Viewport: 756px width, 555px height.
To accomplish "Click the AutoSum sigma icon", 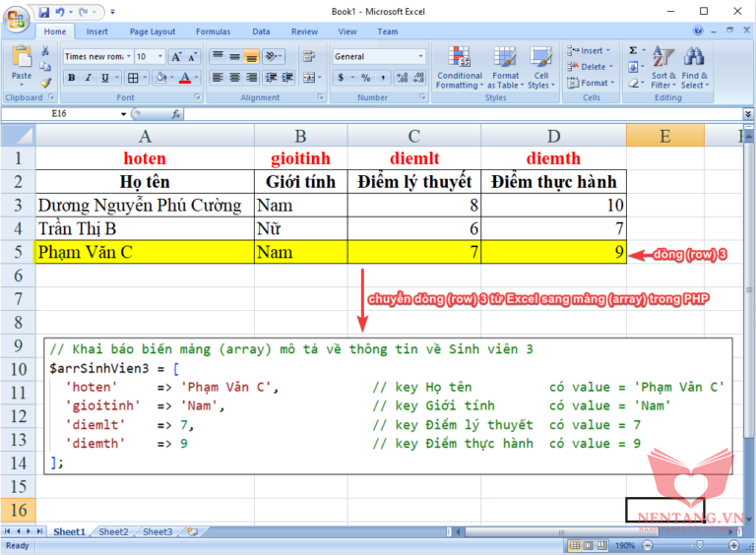I will tap(632, 50).
